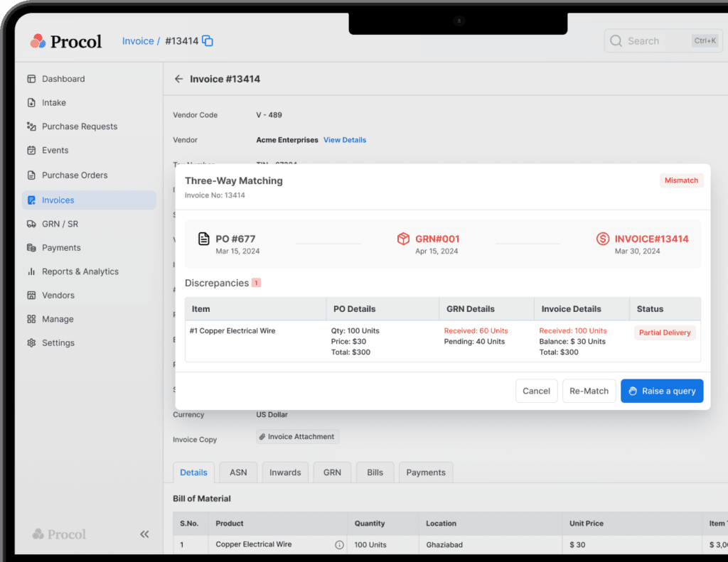Go to Purchase Orders in sidebar
The width and height of the screenshot is (728, 562).
[74, 175]
